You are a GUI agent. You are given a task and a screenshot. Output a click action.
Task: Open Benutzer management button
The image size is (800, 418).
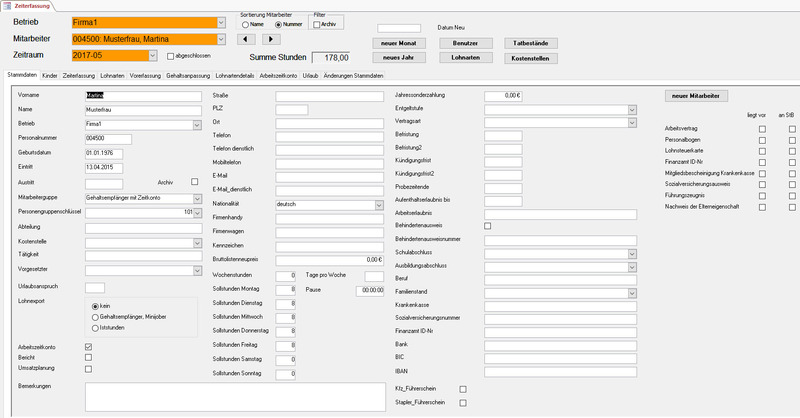(x=466, y=43)
